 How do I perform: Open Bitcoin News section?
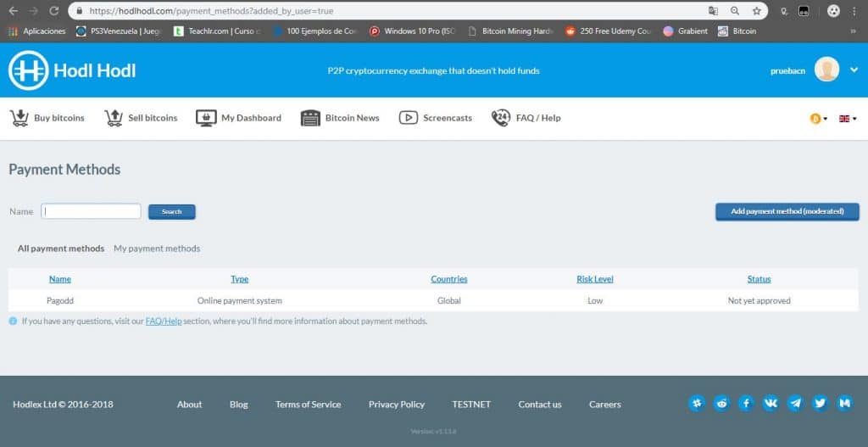pos(340,118)
